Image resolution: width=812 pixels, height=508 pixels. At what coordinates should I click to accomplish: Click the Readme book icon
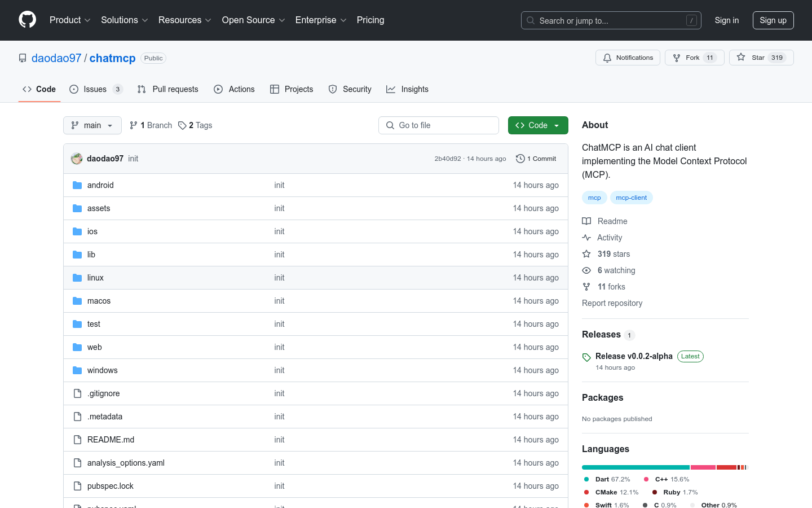click(x=586, y=221)
